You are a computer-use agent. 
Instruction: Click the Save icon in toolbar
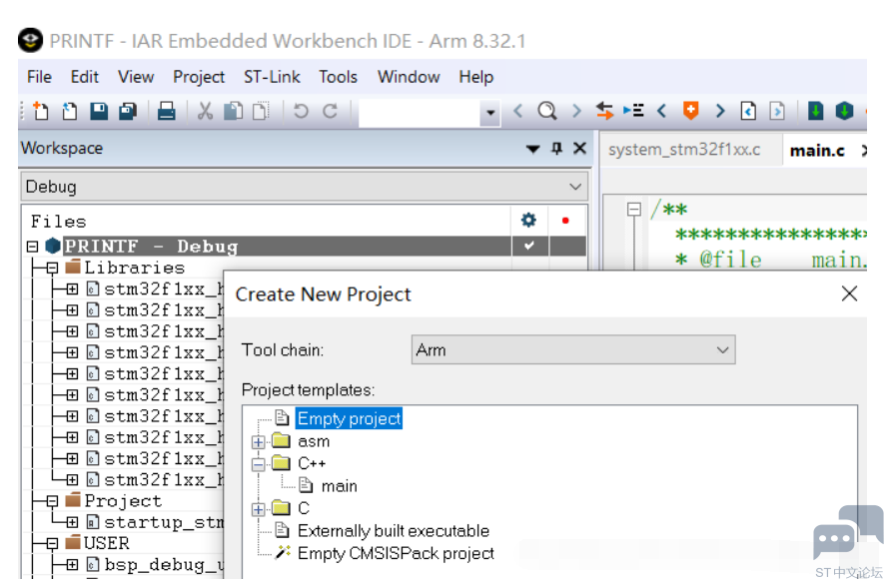[99, 111]
